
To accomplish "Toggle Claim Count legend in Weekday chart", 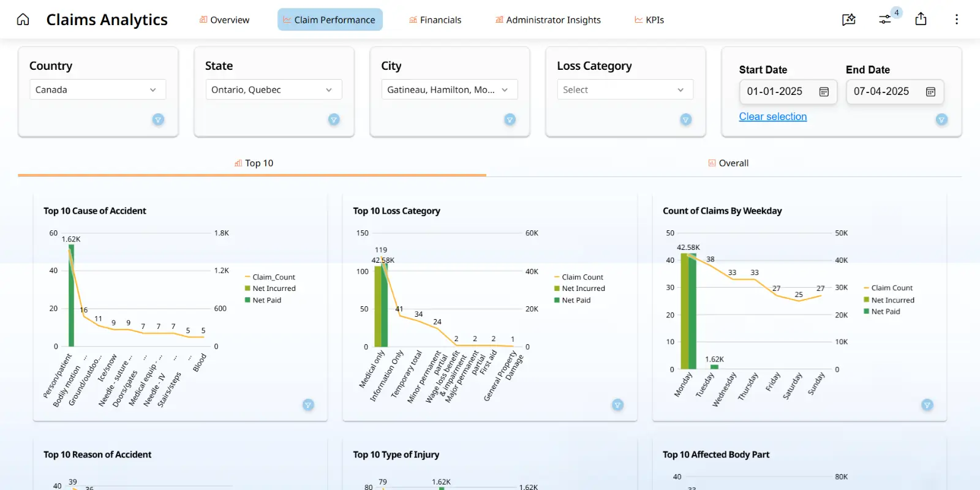I will (x=891, y=288).
